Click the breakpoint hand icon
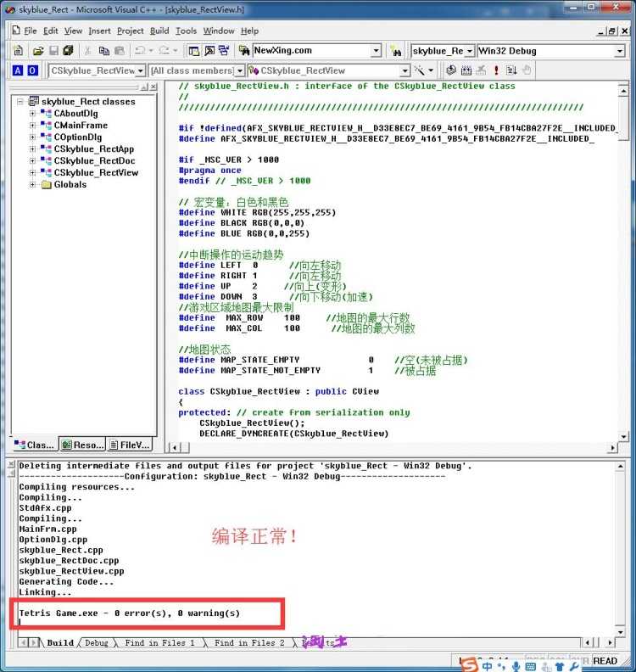 click(x=527, y=70)
